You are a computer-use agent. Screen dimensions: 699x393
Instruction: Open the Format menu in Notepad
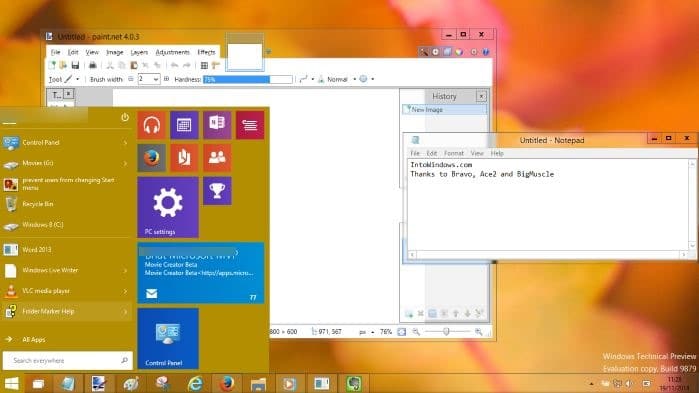[x=454, y=153]
